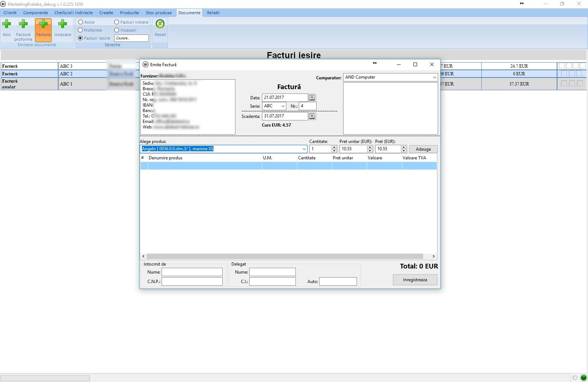Screen dimensions: 588x382
Task: Open the Stoc produse tab
Action: tap(159, 13)
